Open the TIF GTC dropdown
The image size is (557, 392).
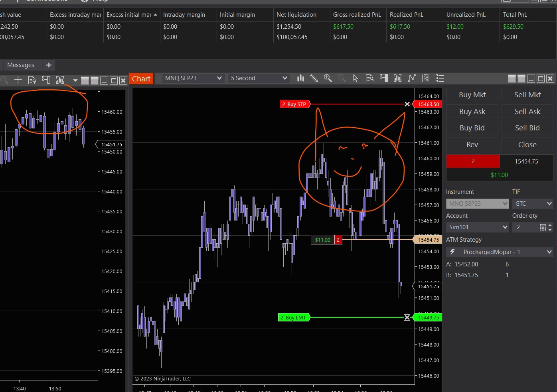pyautogui.click(x=533, y=204)
